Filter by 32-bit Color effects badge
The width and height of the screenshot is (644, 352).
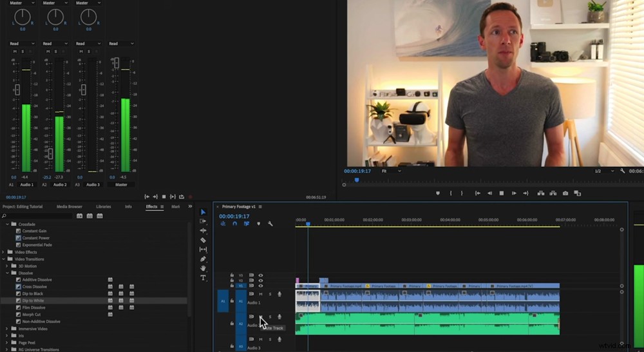(x=90, y=216)
